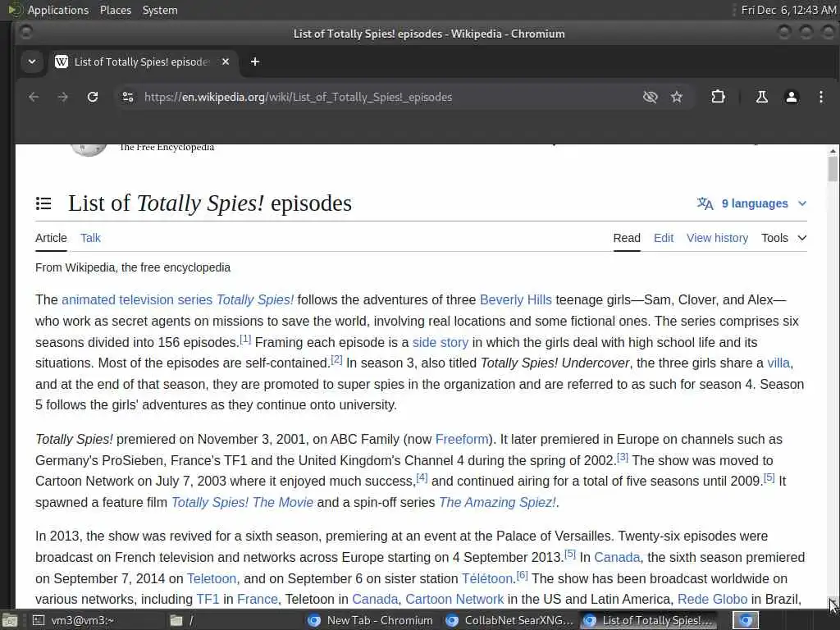Open the Chrome Labs flask icon
Image resolution: width=840 pixels, height=630 pixels.
point(761,97)
